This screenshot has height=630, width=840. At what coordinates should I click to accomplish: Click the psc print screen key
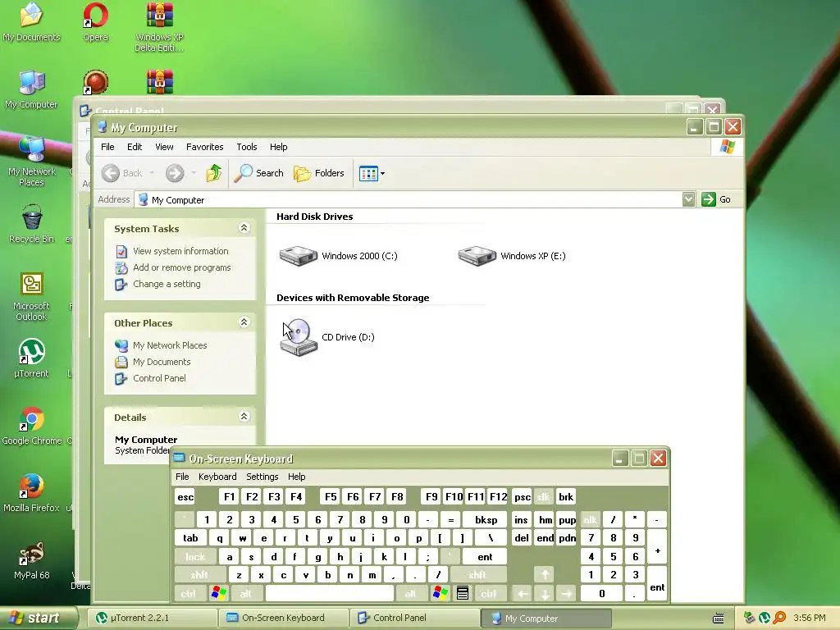point(522,497)
